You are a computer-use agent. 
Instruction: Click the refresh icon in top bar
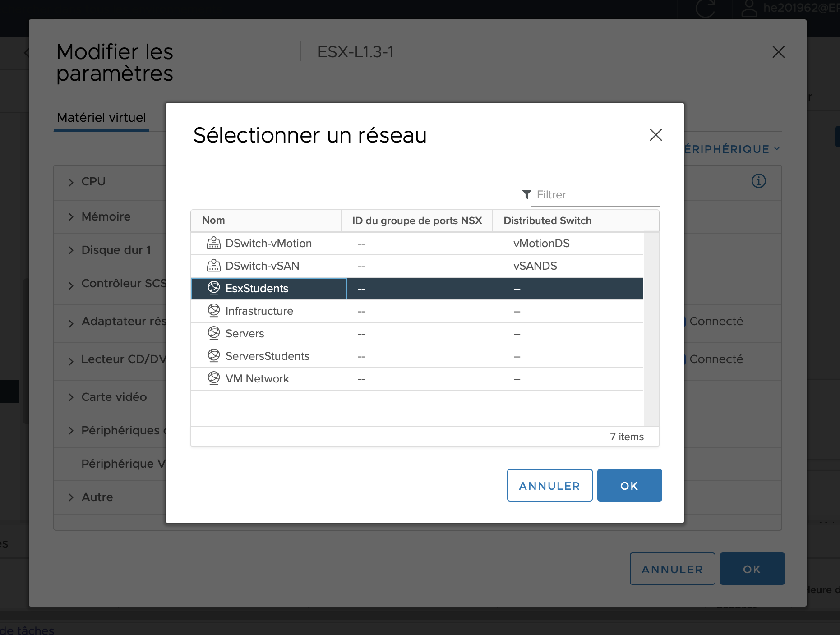tap(705, 8)
